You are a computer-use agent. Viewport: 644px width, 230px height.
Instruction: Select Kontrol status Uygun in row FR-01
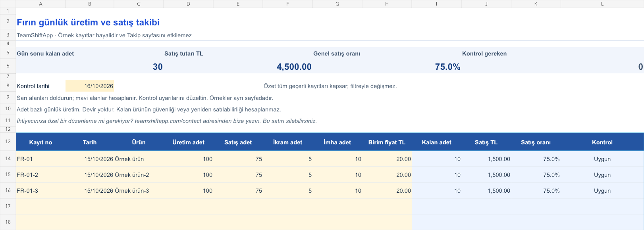pyautogui.click(x=602, y=159)
